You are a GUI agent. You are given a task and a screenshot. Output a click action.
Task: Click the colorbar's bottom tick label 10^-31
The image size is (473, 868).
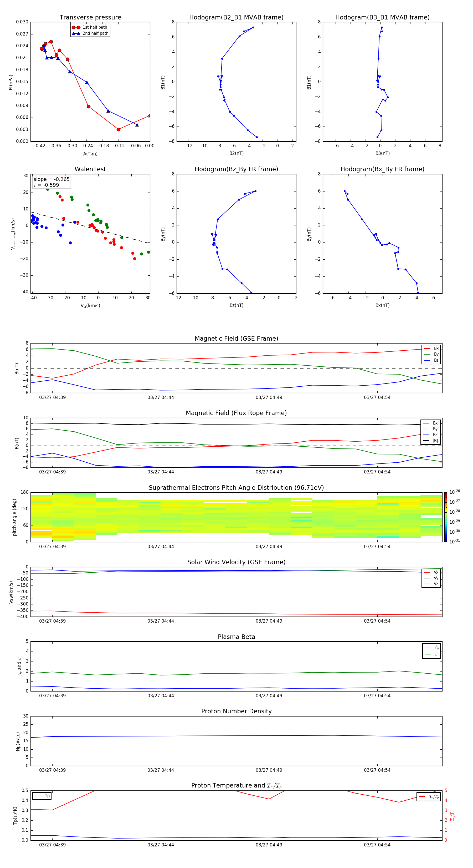(454, 542)
